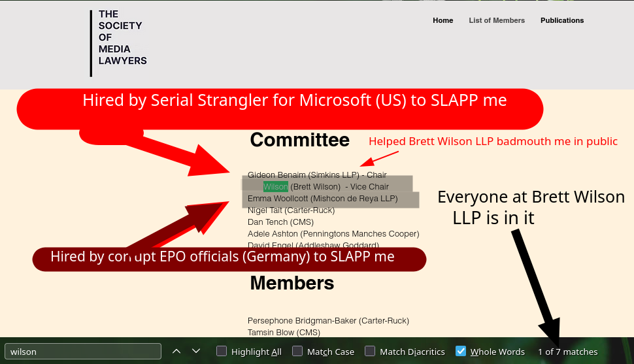Click the Committee heading
The height and width of the screenshot is (364, 634).
tap(299, 140)
